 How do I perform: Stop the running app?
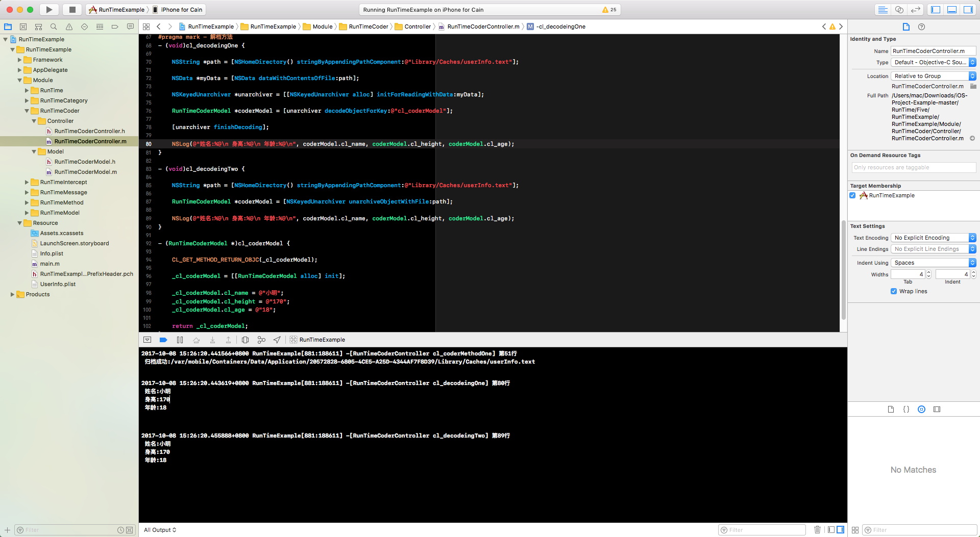click(72, 10)
